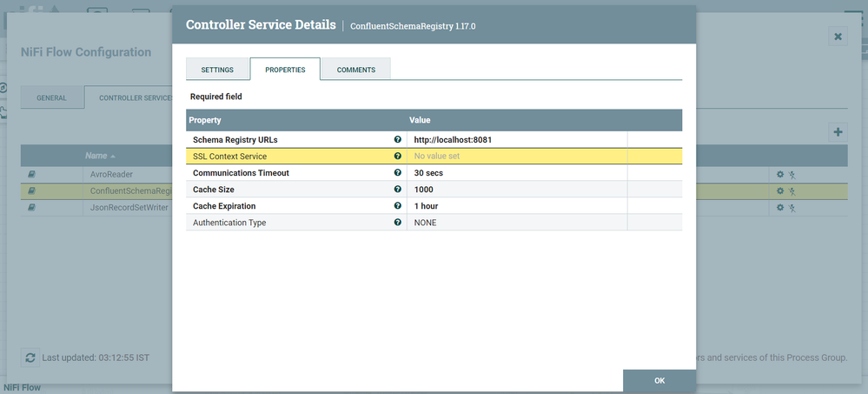Enable ConfluentSchemaRegistry using the bolt icon

(792, 191)
